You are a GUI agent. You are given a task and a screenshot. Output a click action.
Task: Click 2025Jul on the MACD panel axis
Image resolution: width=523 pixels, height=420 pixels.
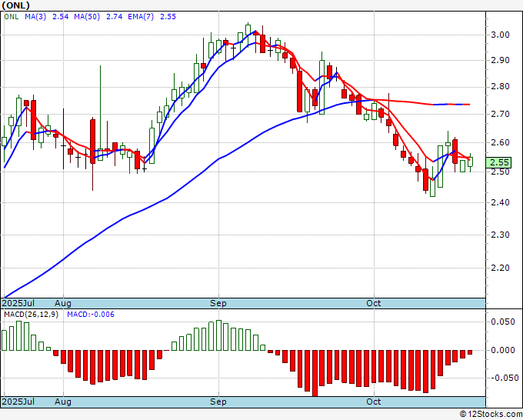click(x=18, y=402)
